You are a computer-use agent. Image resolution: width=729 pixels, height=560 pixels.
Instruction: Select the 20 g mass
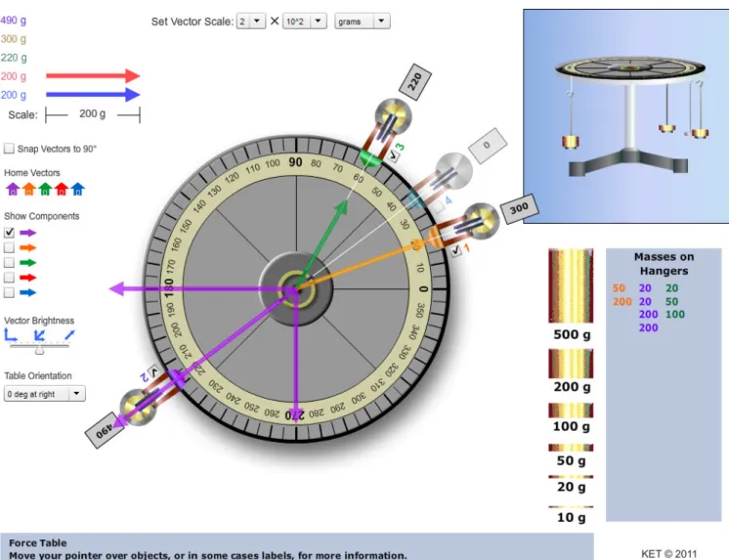click(571, 477)
